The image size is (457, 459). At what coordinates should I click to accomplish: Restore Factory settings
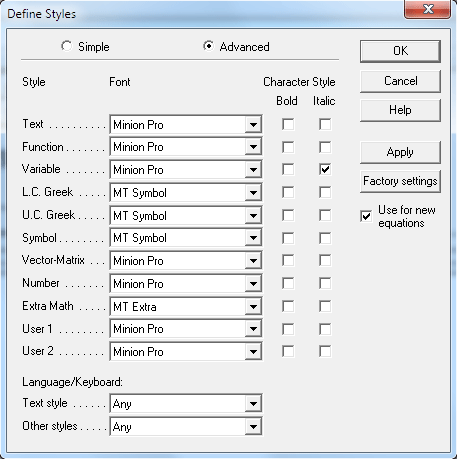pyautogui.click(x=400, y=181)
